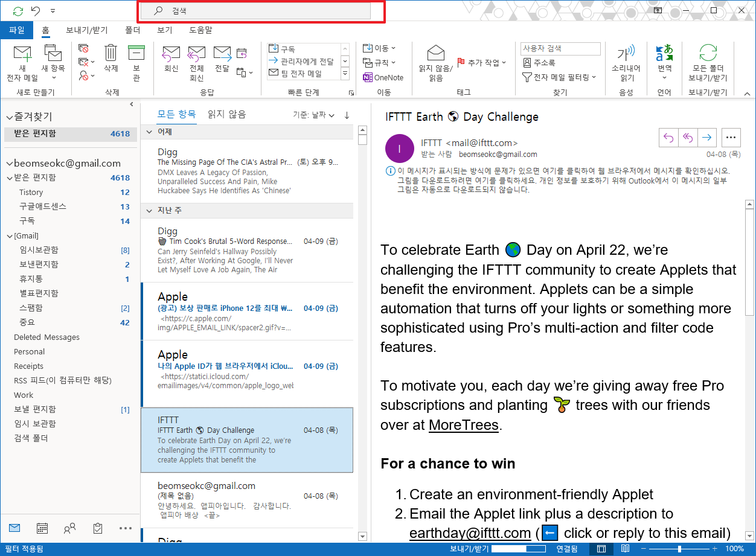This screenshot has width=756, height=556.
Task: Select the 홈 ribbon tab
Action: [x=45, y=30]
